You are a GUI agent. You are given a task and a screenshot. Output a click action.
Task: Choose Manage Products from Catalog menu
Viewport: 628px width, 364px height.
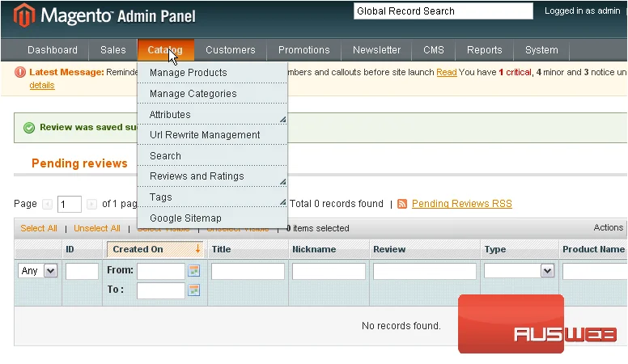click(212, 73)
